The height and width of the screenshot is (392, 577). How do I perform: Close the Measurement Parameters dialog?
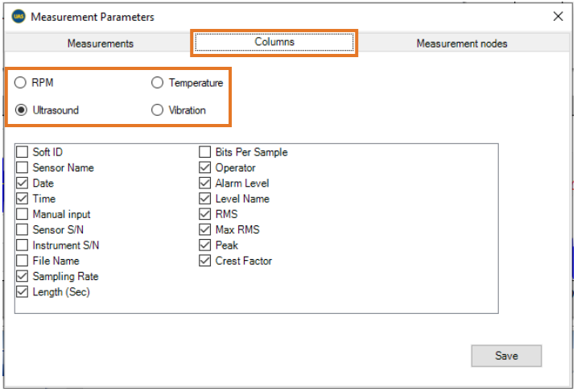tap(558, 17)
